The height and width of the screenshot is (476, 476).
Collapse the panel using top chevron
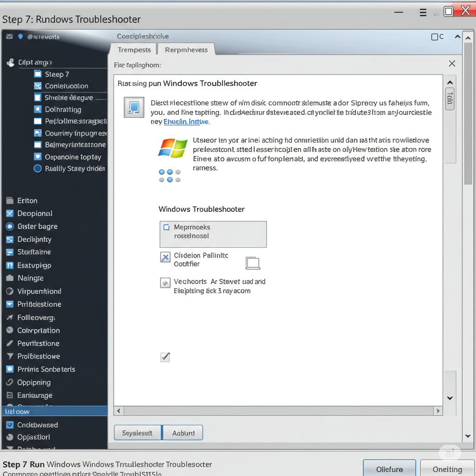pos(457,37)
